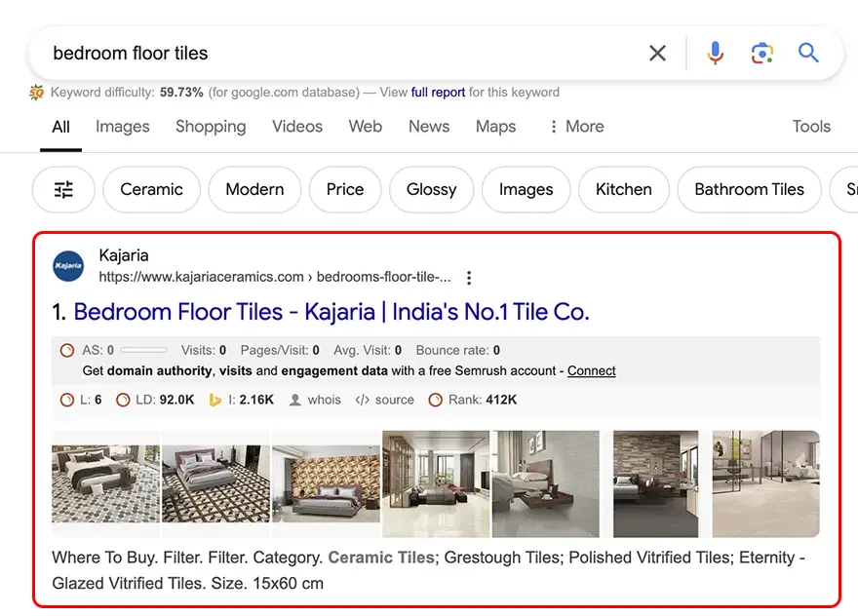Open the full report link
858x616 pixels.
tap(438, 93)
